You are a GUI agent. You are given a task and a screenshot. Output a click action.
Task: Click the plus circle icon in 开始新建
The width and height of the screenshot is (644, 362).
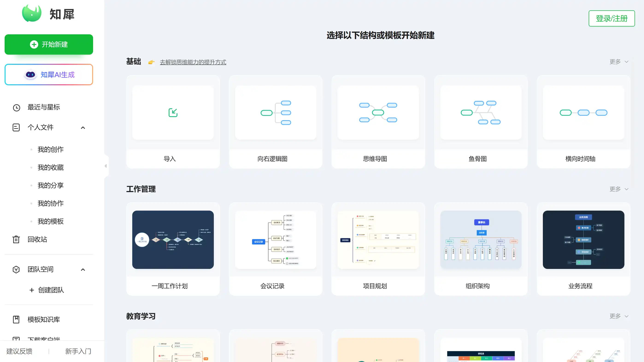[34, 44]
